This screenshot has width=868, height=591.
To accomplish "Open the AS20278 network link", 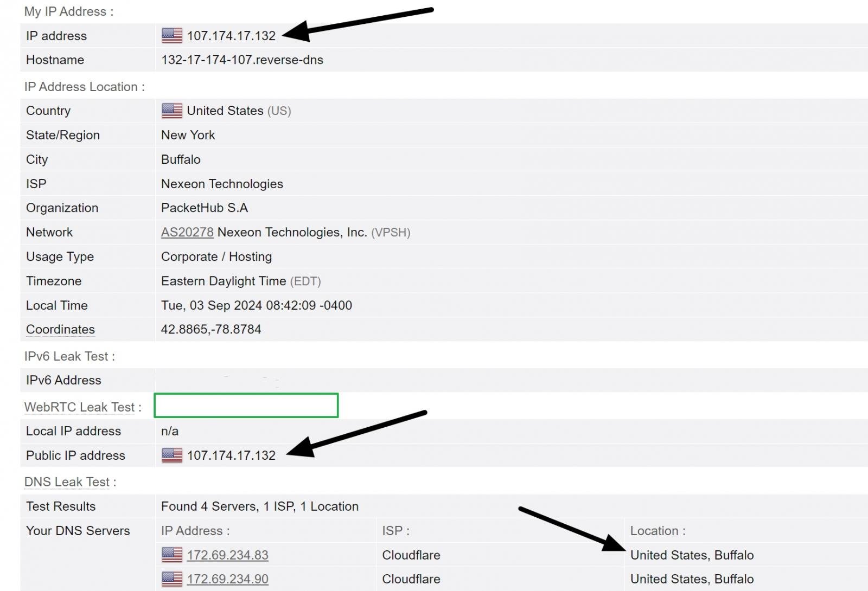I will pyautogui.click(x=187, y=232).
